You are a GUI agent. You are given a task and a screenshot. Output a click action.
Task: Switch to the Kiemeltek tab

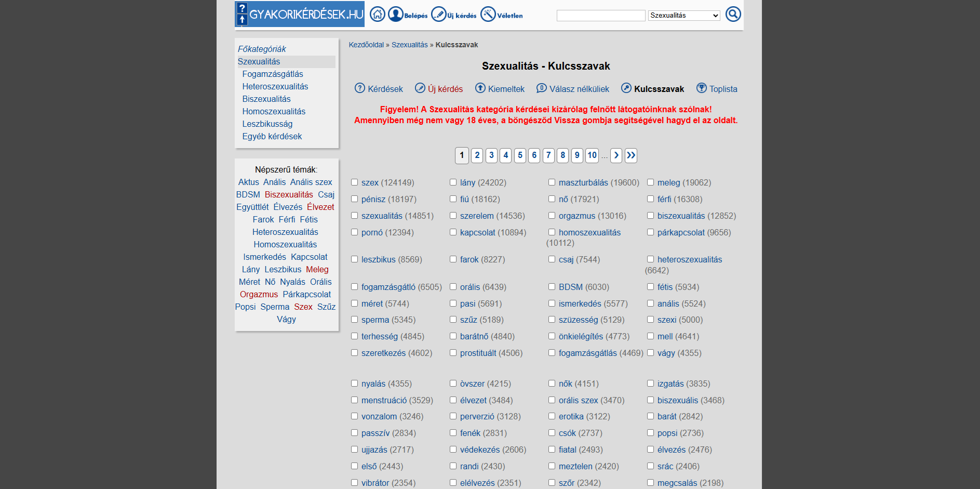point(506,89)
